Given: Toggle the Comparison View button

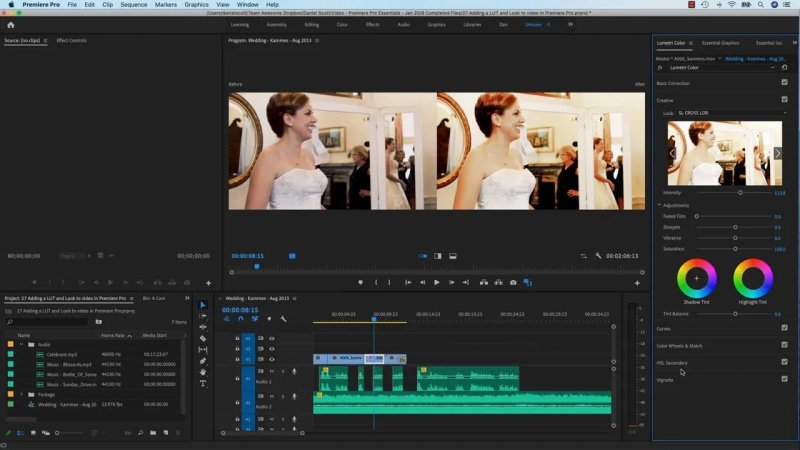Looking at the screenshot, I should point(528,282).
